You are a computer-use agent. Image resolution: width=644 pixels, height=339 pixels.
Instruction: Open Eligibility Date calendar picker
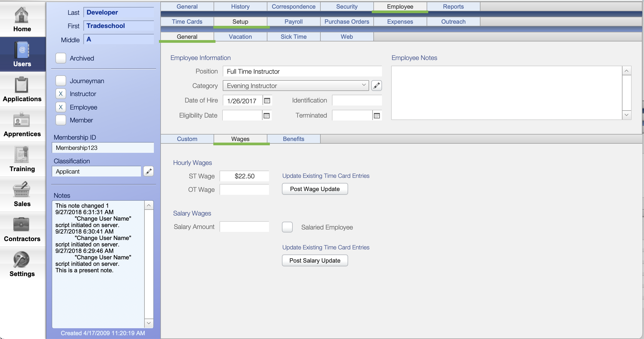[267, 116]
